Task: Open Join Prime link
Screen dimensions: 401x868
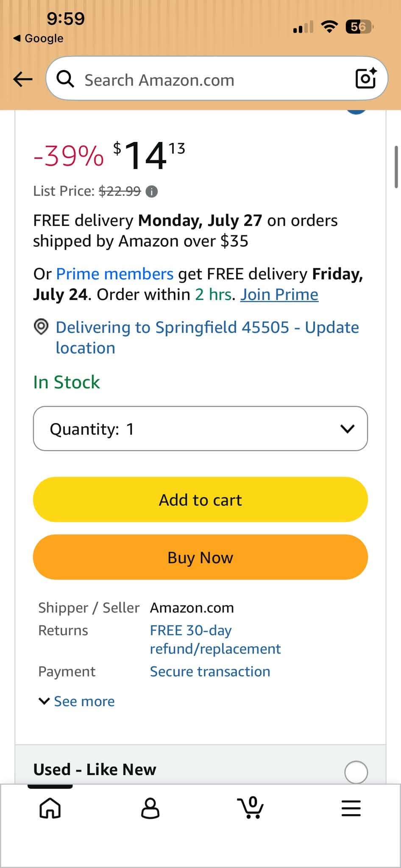Action: pyautogui.click(x=279, y=295)
